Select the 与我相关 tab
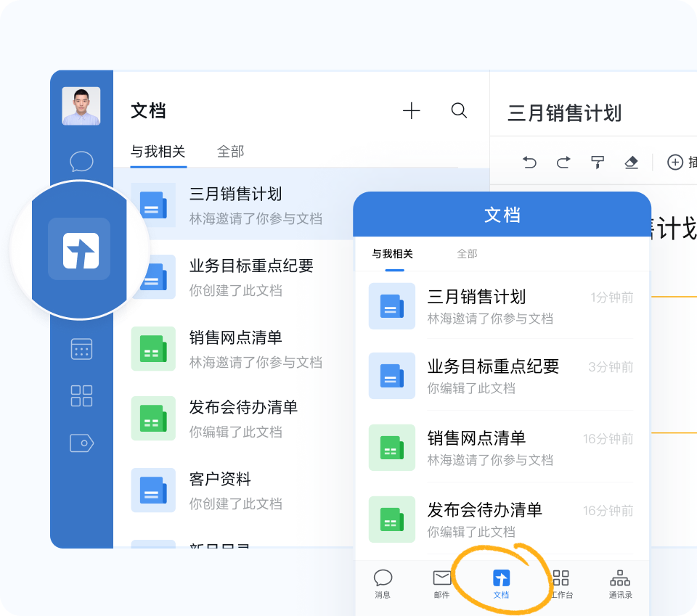Image resolution: width=697 pixels, height=616 pixels. [158, 152]
